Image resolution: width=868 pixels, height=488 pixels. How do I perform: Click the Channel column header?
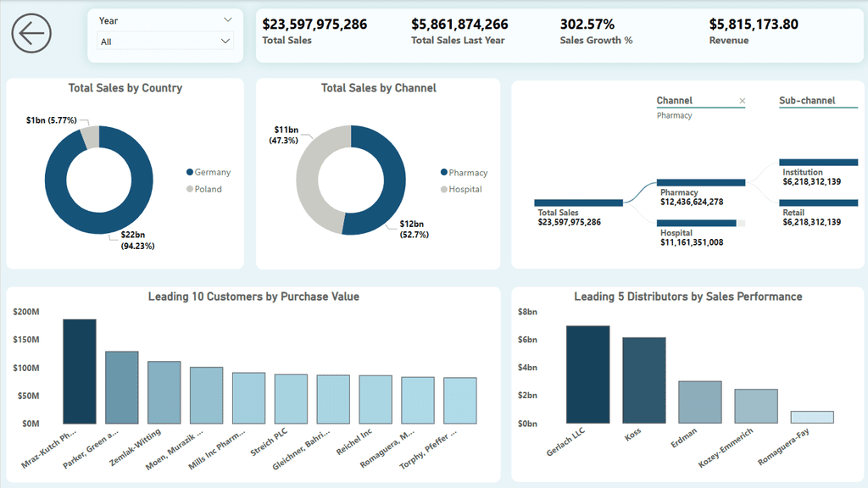point(674,101)
